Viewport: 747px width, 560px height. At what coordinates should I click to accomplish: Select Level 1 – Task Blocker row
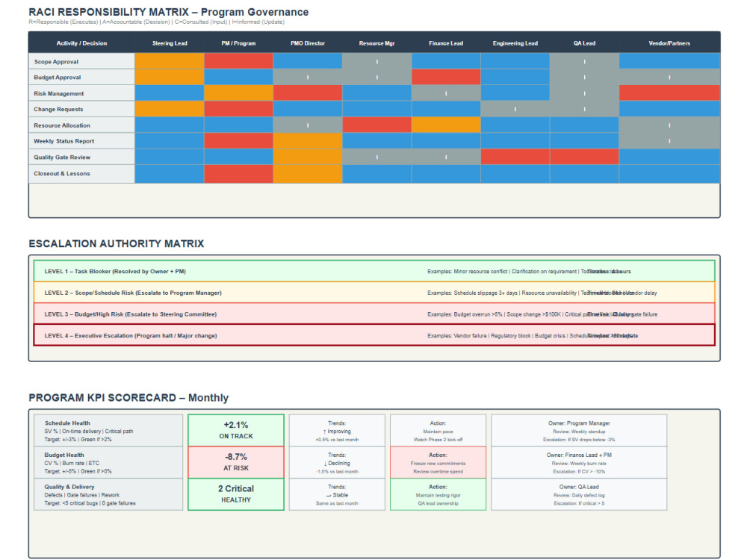(374, 271)
